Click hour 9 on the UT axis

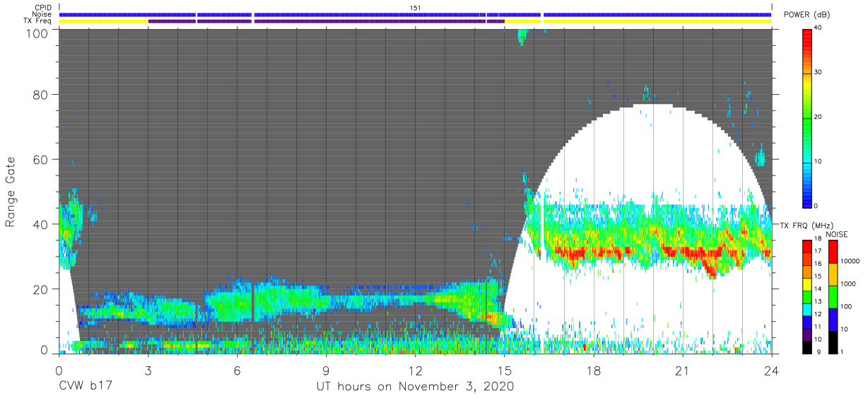(326, 369)
